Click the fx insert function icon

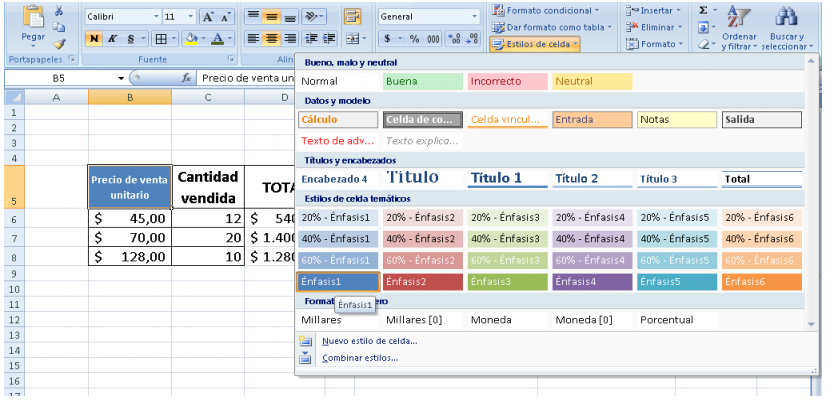click(x=186, y=78)
